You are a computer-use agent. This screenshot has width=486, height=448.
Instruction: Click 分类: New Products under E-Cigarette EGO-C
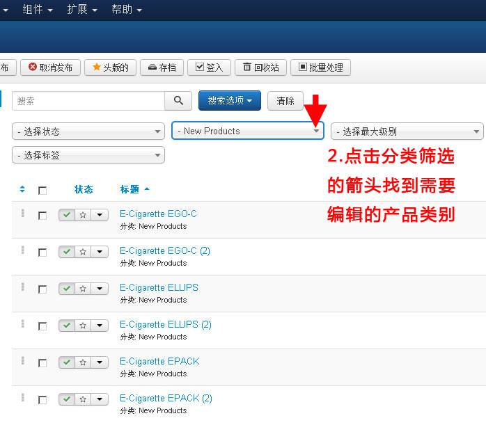[153, 226]
